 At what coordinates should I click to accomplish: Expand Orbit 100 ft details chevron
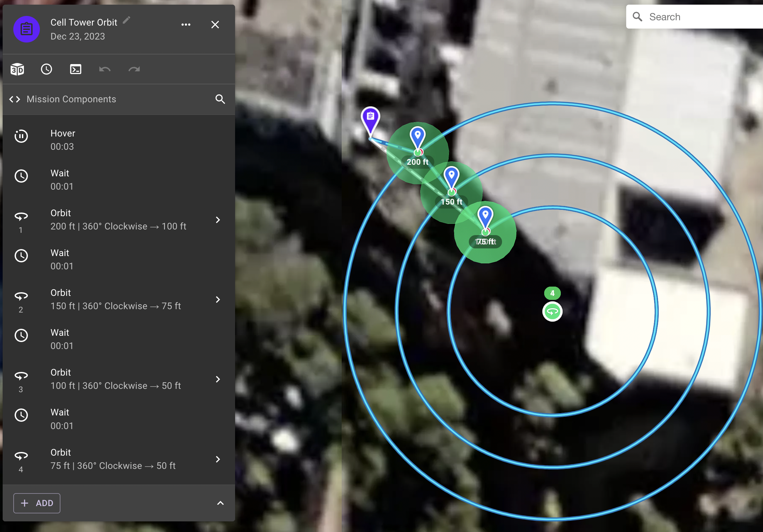(218, 379)
